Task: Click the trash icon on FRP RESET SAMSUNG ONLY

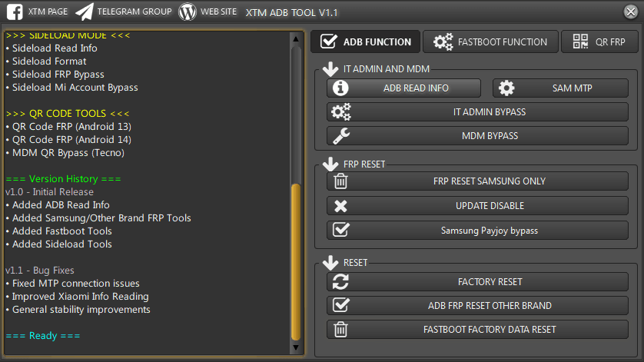Action: pyautogui.click(x=340, y=181)
